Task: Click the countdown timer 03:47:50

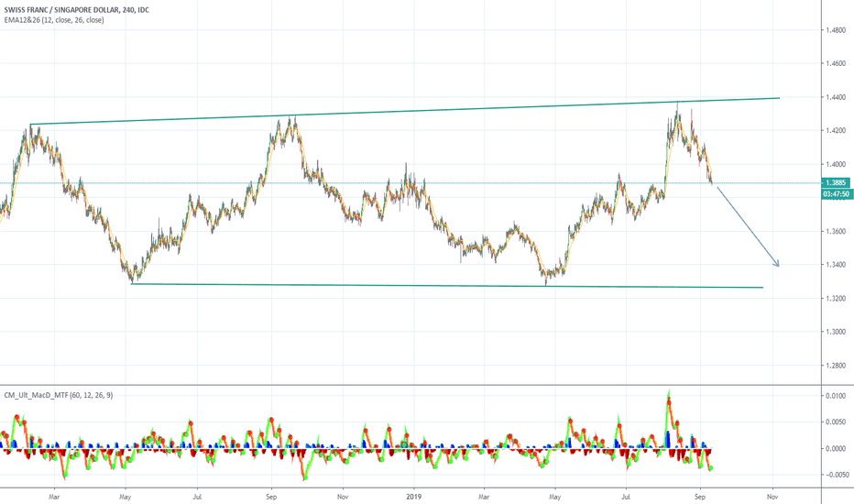Action: pyautogui.click(x=836, y=193)
